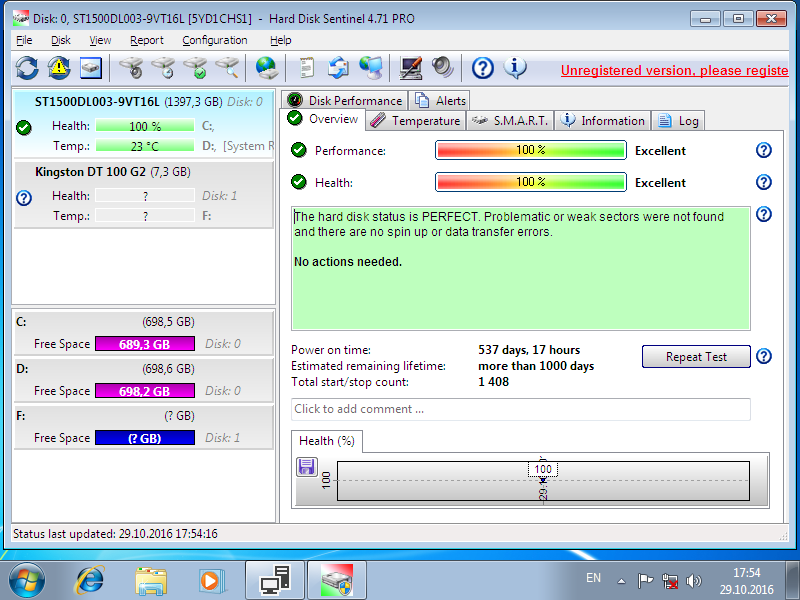The width and height of the screenshot is (800, 600).
Task: Open the report notepad toolbar icon
Action: 306,68
